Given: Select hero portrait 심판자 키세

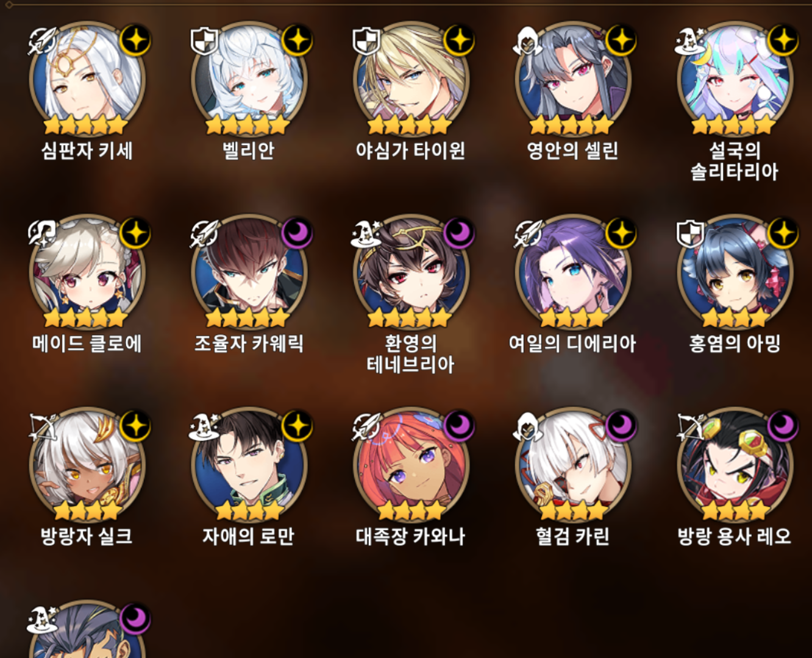Looking at the screenshot, I should 87,79.
